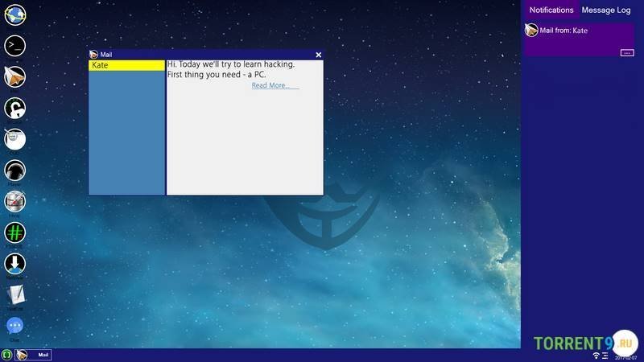Screen dimensions: 644x362
Task: Open the paper plane Mail icon
Action: pyautogui.click(x=15, y=76)
